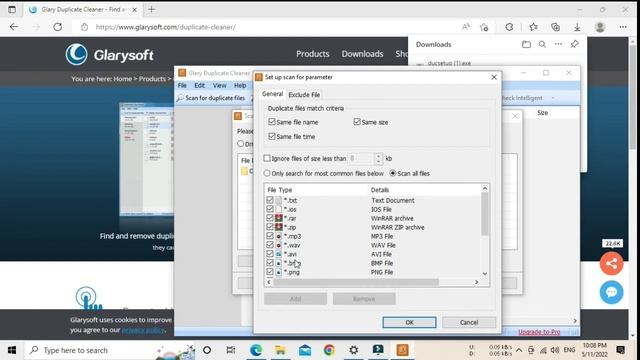Screen dimensions: 640x360
Task: Open the browser profile avatar
Action: coord(600,27)
